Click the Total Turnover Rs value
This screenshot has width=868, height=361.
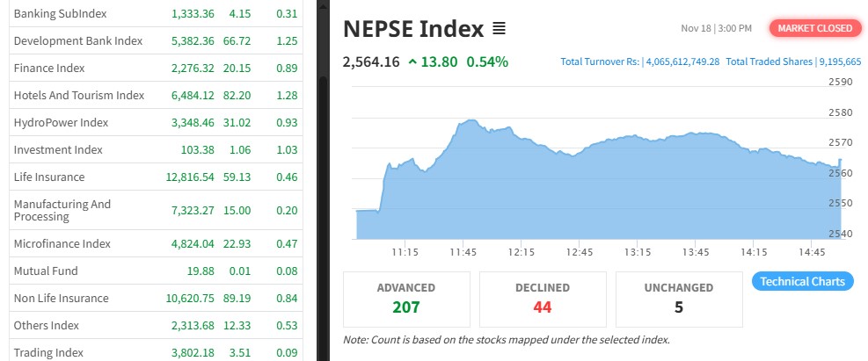[x=639, y=61]
